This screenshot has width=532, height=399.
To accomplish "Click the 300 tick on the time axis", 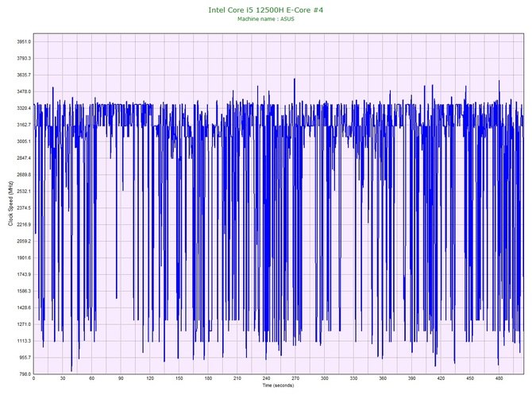I will [x=325, y=378].
